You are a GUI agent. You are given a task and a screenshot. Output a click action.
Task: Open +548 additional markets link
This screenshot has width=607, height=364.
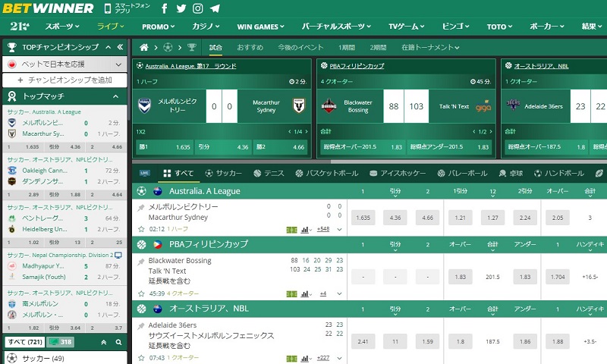pos(323,229)
